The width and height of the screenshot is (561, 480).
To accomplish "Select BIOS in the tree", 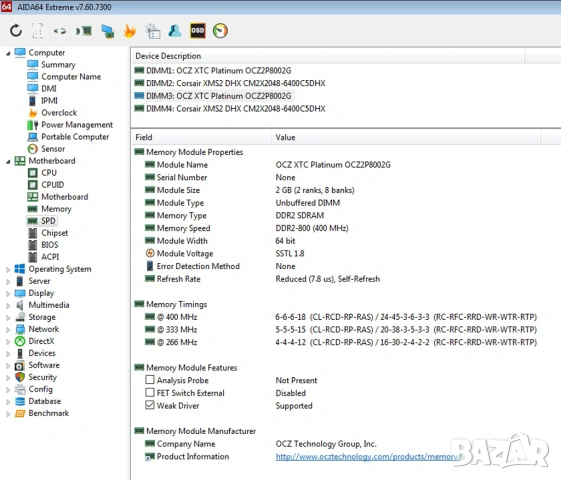I will pyautogui.click(x=50, y=245).
